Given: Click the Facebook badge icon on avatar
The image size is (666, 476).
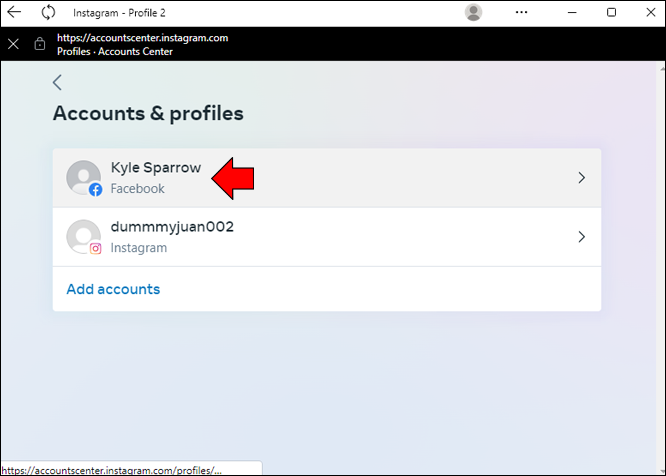Looking at the screenshot, I should point(96,189).
